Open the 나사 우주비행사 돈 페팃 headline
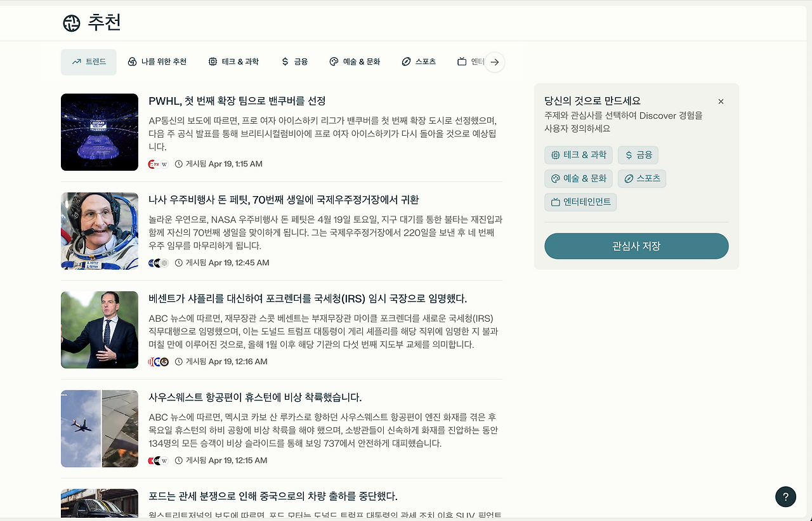The image size is (812, 521). click(284, 200)
